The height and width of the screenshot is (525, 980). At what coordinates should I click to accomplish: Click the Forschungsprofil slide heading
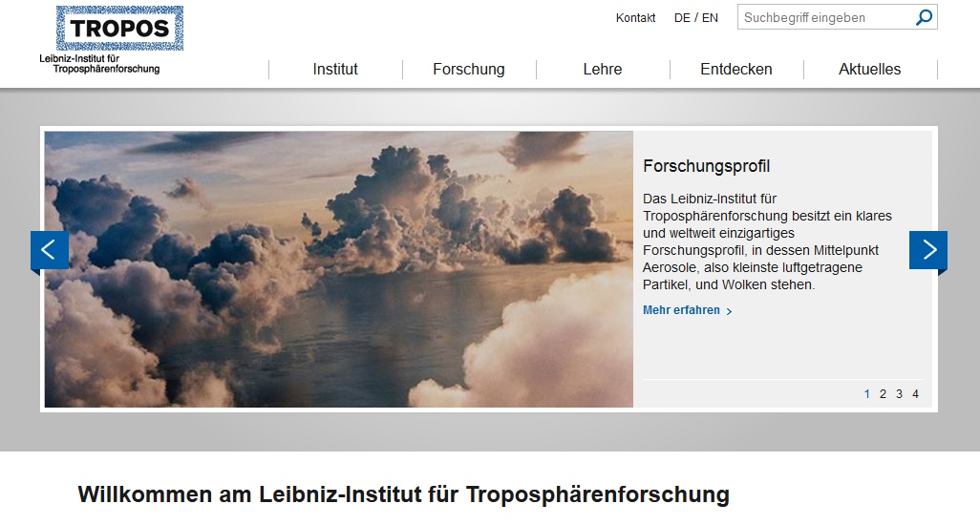(706, 166)
